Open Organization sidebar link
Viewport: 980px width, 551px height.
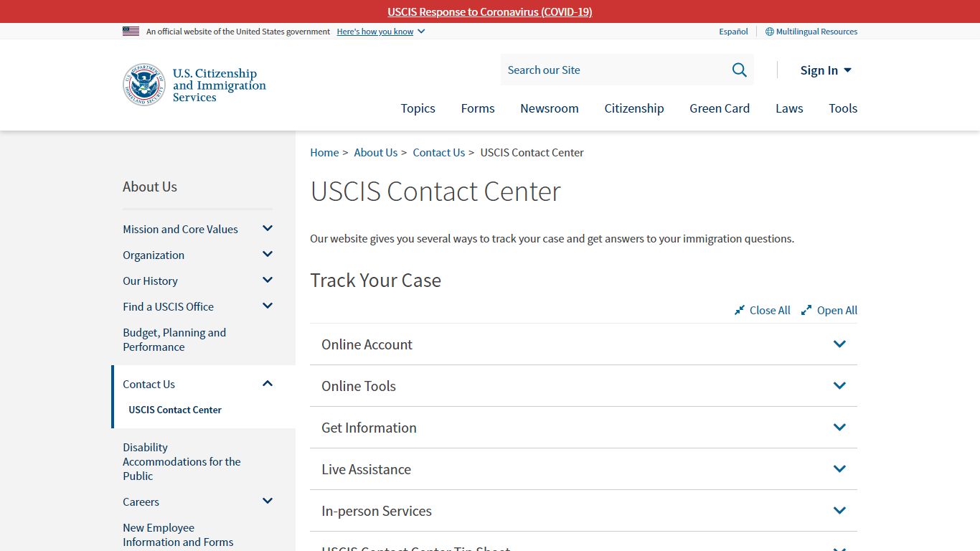[x=154, y=255]
